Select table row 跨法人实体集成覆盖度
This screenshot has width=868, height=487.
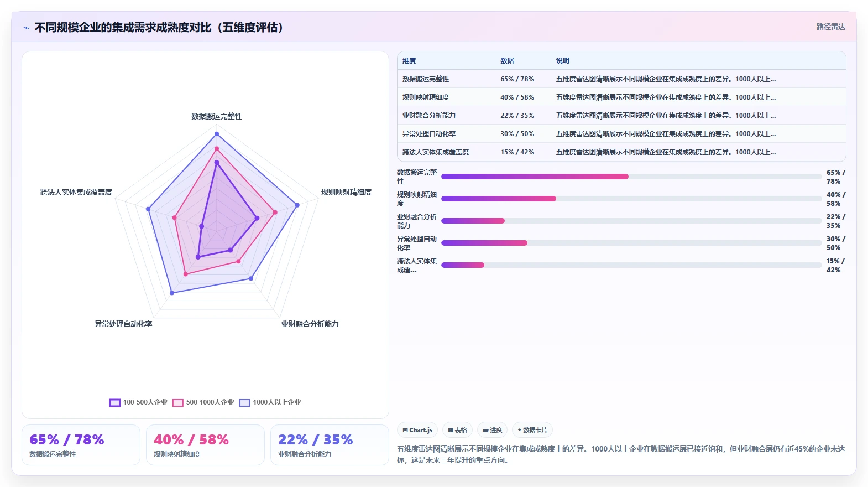tap(621, 152)
